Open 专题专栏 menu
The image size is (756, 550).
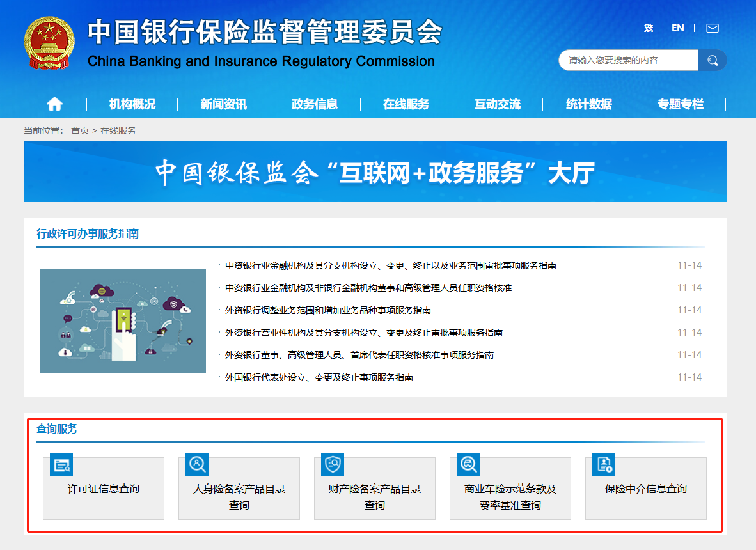pyautogui.click(x=681, y=104)
